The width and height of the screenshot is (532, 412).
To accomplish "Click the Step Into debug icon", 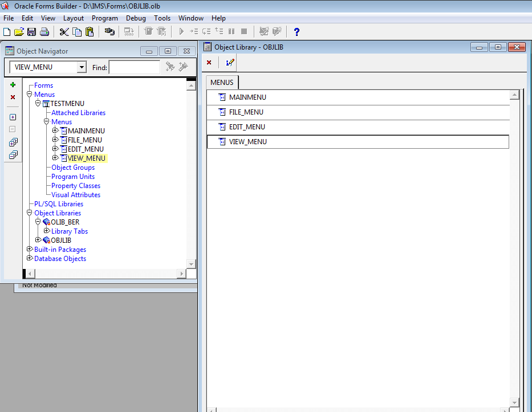I will (194, 31).
